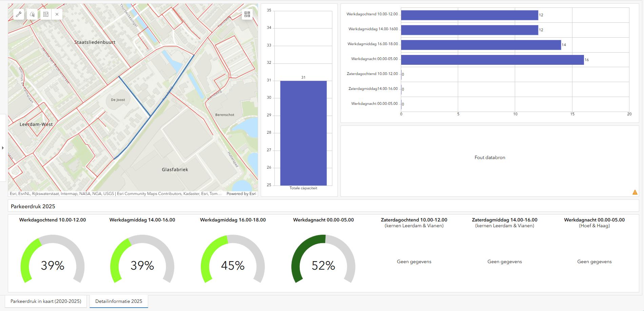The height and width of the screenshot is (311, 644).
Task: Click the Werkdagochtend 10.00-12.00 bar in chart
Action: [x=469, y=15]
